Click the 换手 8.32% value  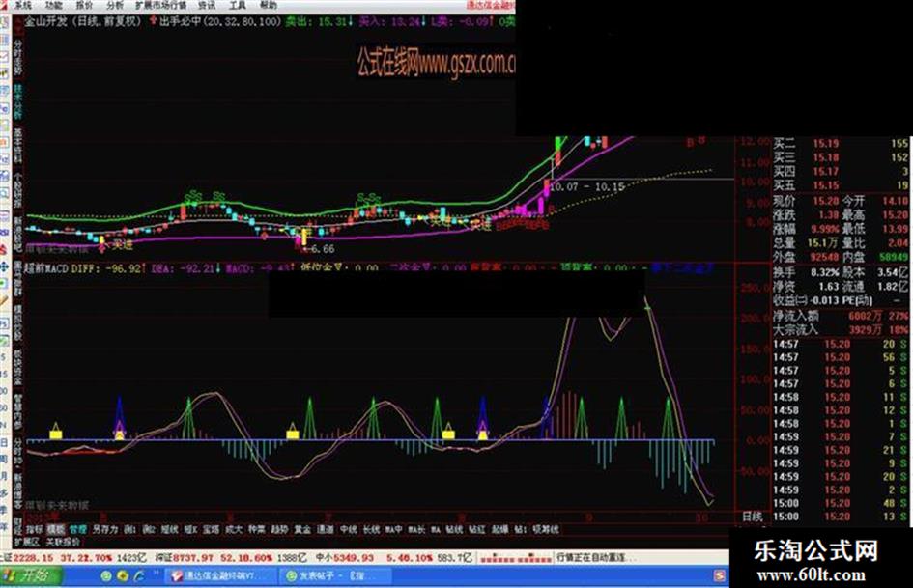pos(826,272)
